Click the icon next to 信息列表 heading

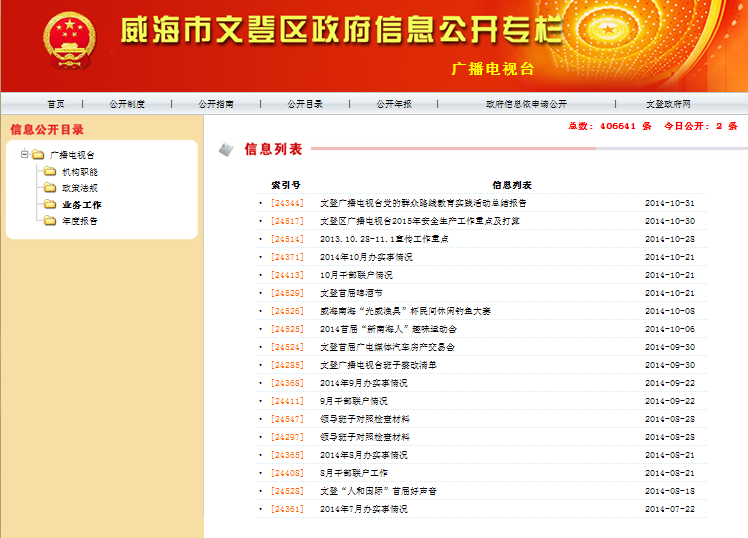pyautogui.click(x=227, y=149)
